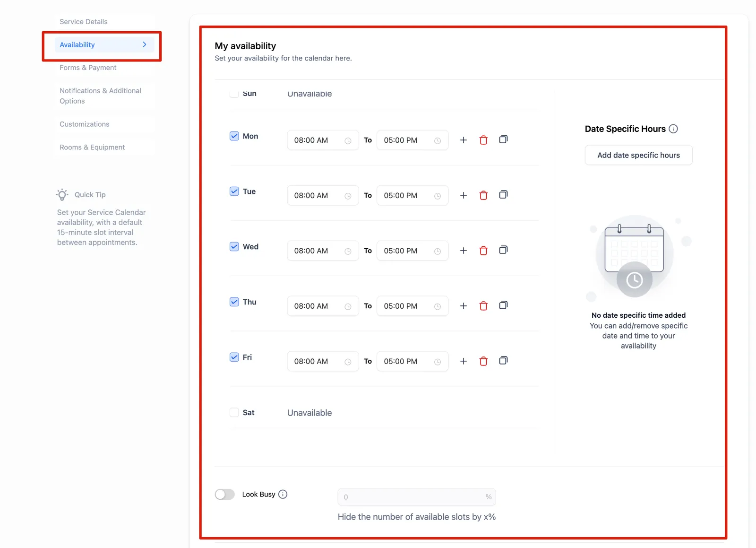Copy Thursday's hours to other days
Screen dimensions: 756x548
(503, 305)
